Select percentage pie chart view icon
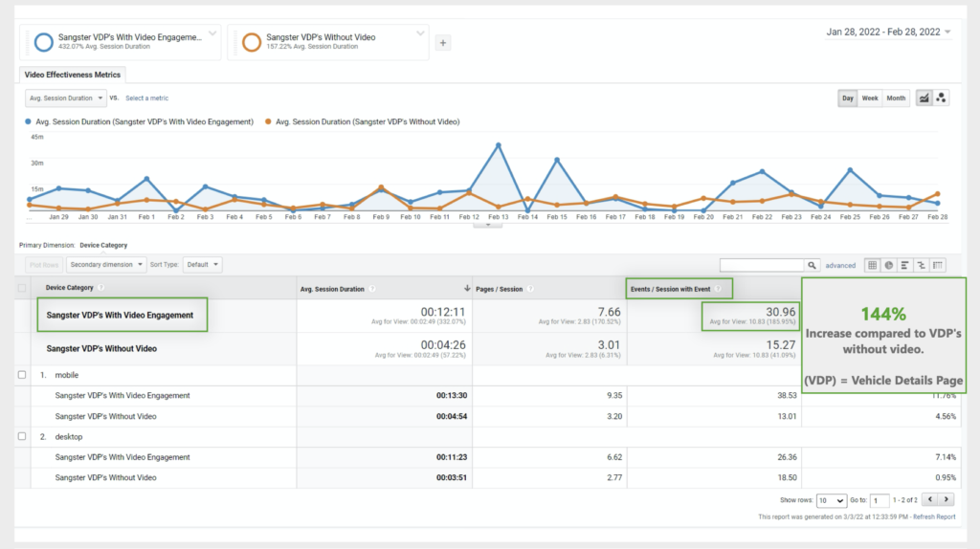 tap(889, 266)
